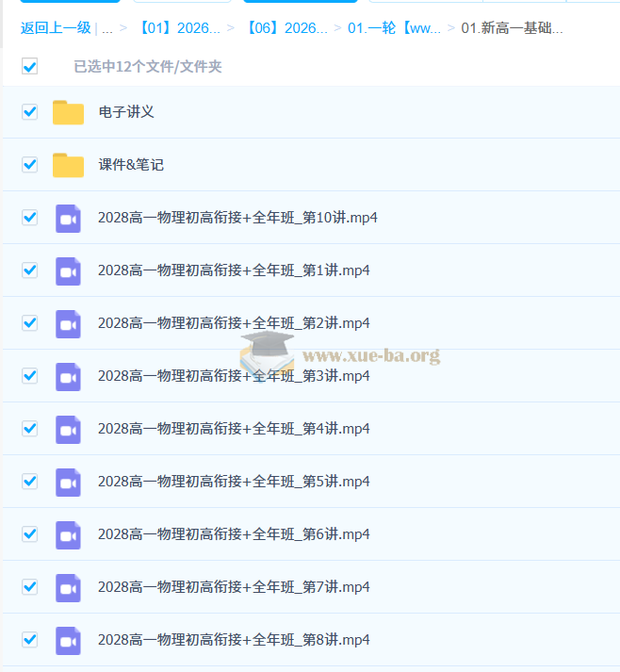Go to 【06】2026... breadcrumb level
This screenshot has width=620, height=672.
point(285,28)
